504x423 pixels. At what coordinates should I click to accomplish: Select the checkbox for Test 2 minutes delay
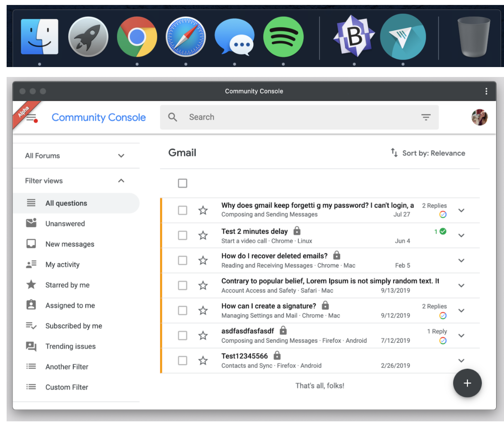(182, 235)
